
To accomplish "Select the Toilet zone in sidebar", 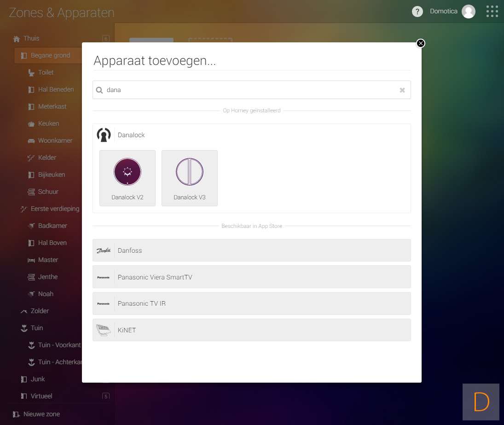I will point(46,72).
